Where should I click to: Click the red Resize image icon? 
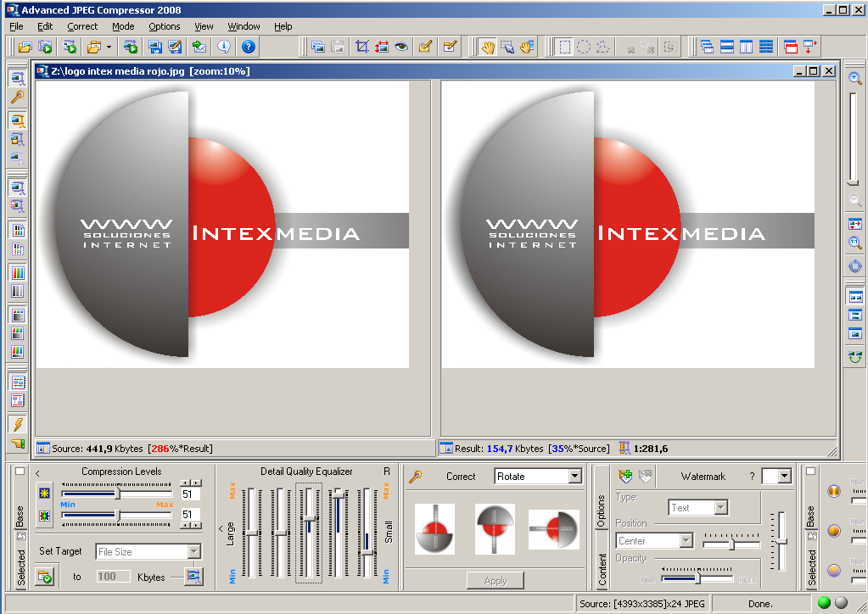[x=382, y=47]
